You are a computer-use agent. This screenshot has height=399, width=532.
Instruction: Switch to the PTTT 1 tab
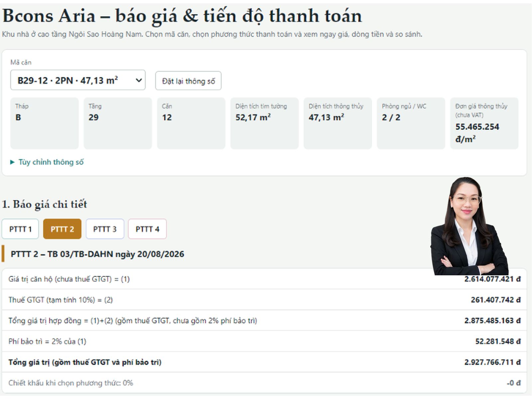(20, 229)
